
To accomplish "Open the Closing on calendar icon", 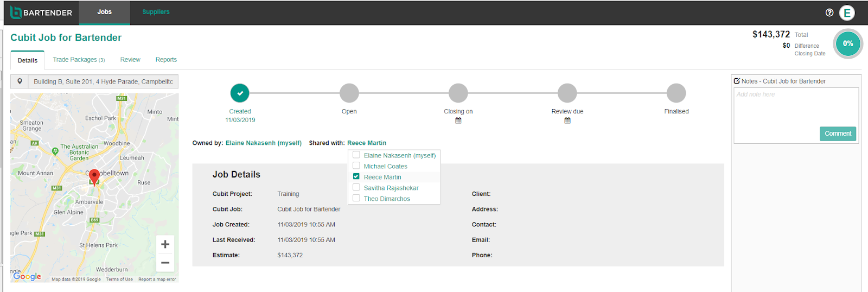I will tap(458, 120).
